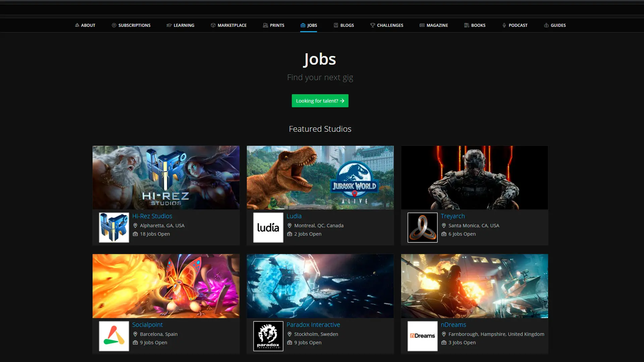
Task: Click the Paradox Interactive logo icon
Action: (x=268, y=336)
